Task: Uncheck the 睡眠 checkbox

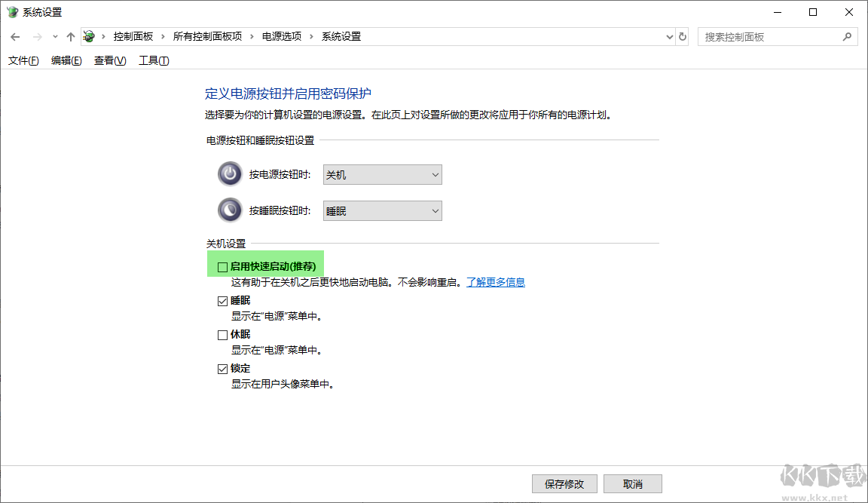Action: (222, 300)
